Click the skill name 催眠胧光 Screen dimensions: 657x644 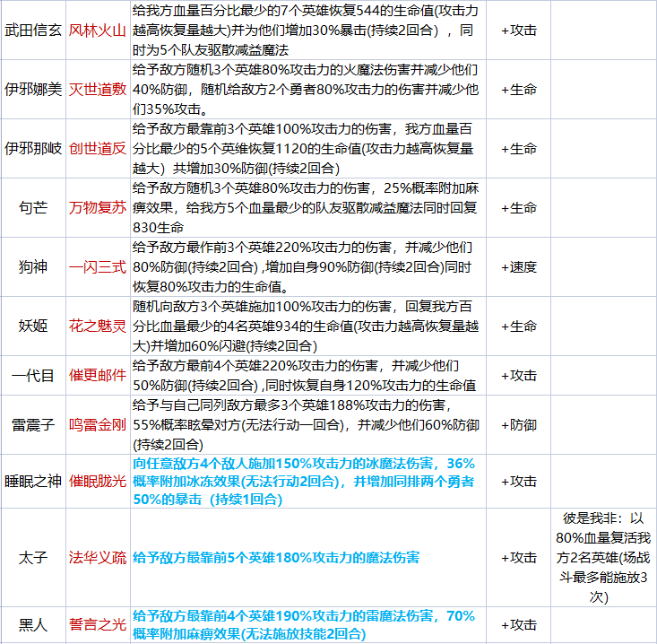98,481
